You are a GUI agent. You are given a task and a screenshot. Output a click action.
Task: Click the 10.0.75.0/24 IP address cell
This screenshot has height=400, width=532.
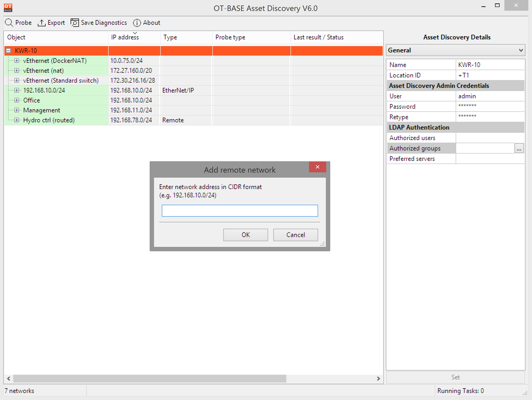pyautogui.click(x=134, y=60)
